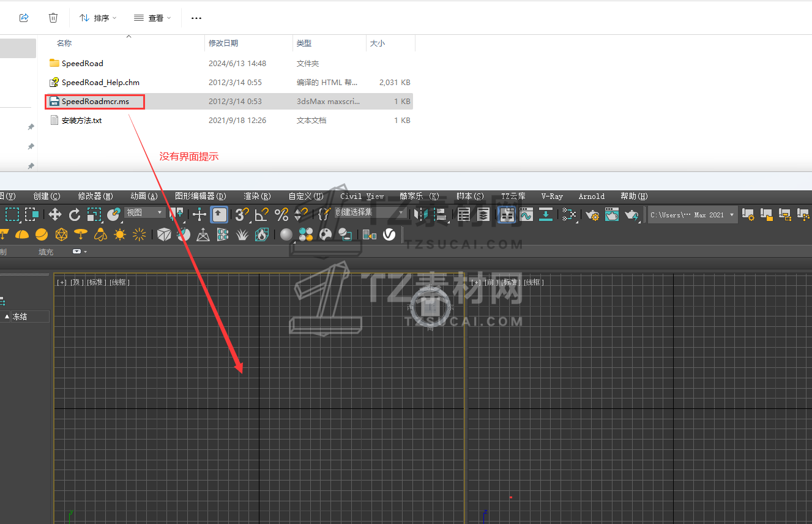The width and height of the screenshot is (812, 524).
Task: Click the 大小 column header
Action: (x=378, y=43)
